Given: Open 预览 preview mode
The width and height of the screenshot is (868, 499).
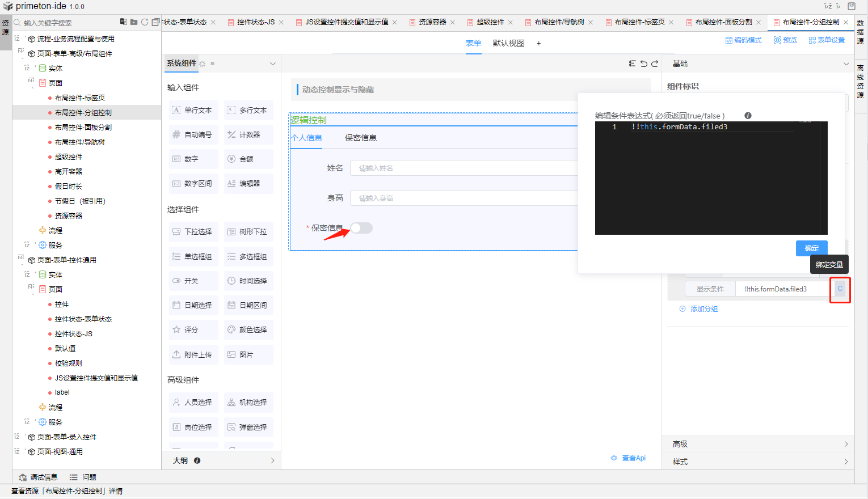Looking at the screenshot, I should pyautogui.click(x=785, y=40).
